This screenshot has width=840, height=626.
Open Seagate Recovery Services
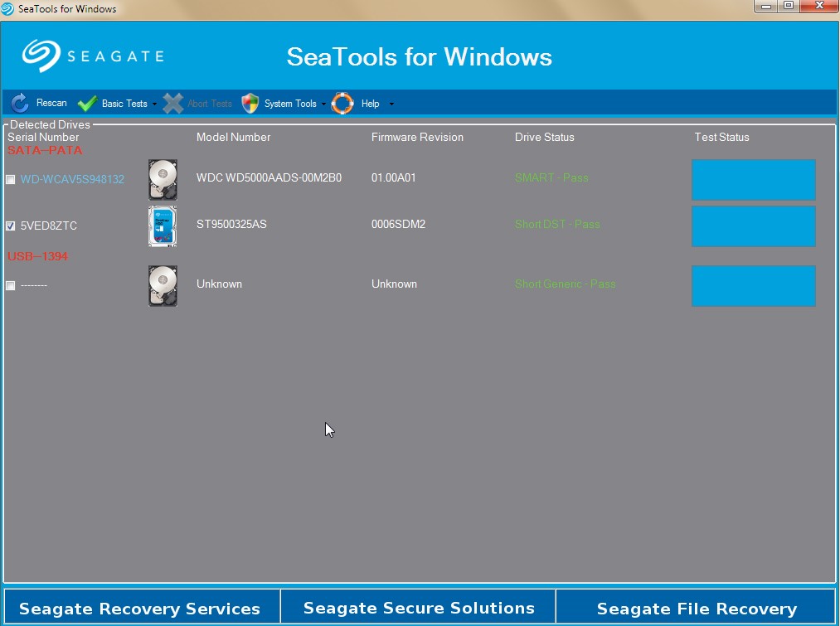pyautogui.click(x=140, y=609)
